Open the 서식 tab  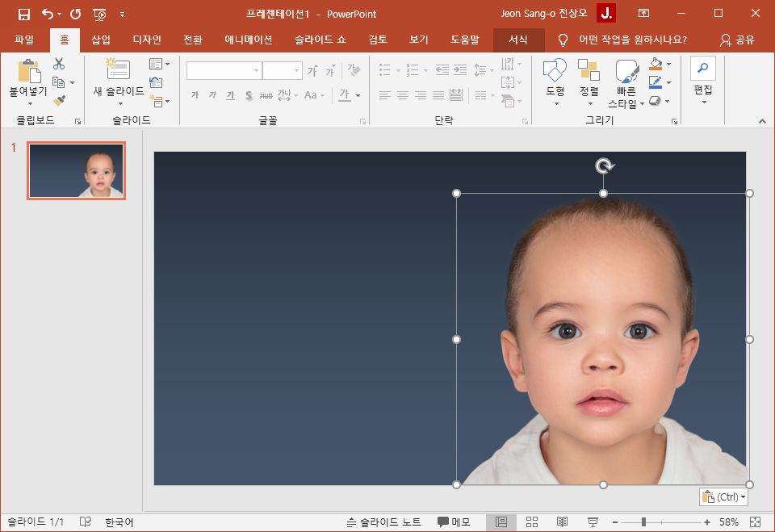518,40
